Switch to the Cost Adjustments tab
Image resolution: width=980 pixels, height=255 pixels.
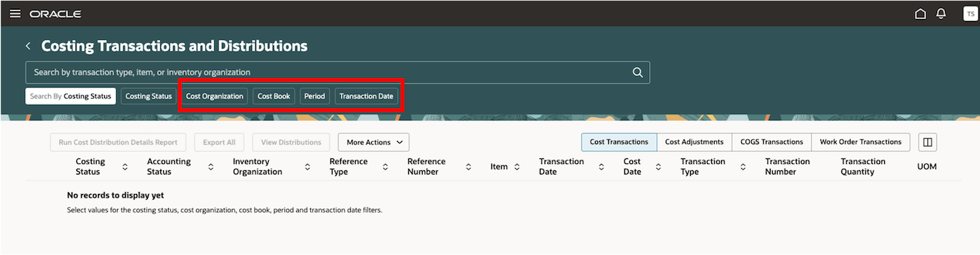pos(694,142)
